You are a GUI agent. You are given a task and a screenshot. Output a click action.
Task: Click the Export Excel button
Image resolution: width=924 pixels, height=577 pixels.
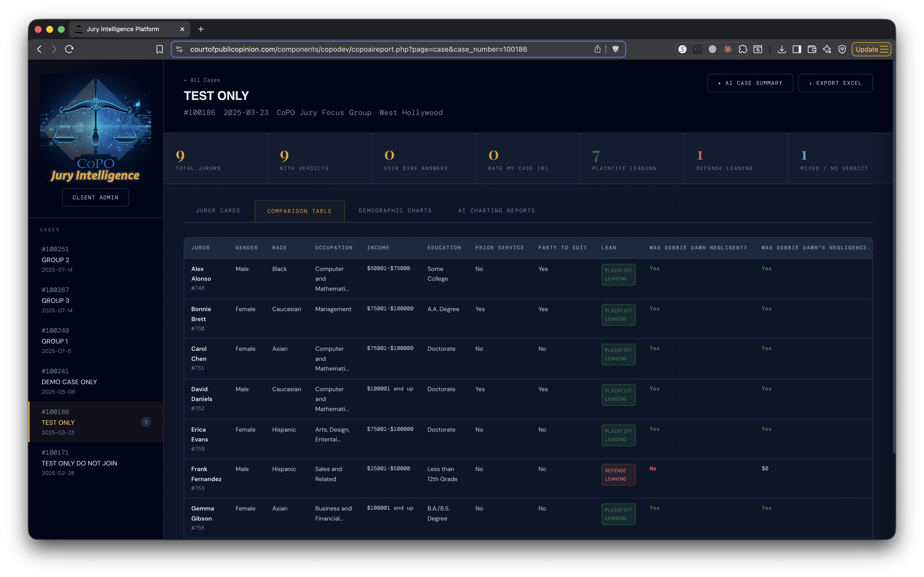coord(835,83)
